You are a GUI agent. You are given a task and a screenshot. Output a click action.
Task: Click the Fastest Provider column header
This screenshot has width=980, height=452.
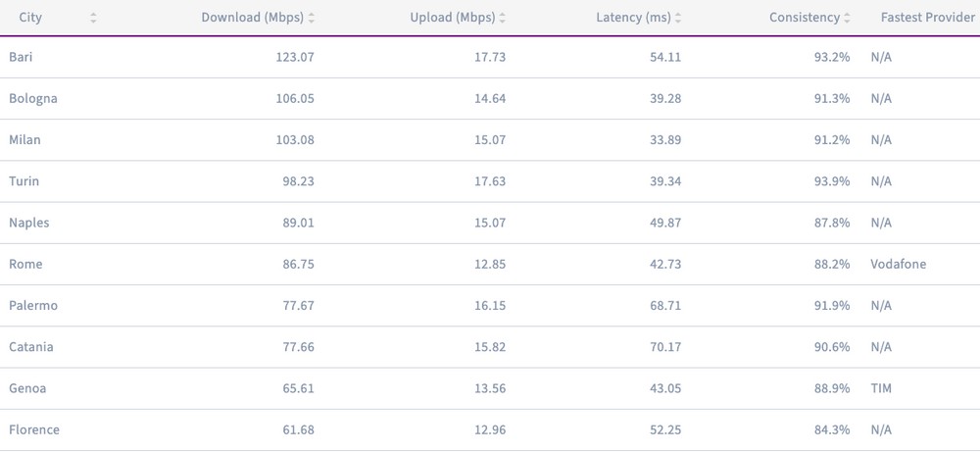[x=927, y=18]
